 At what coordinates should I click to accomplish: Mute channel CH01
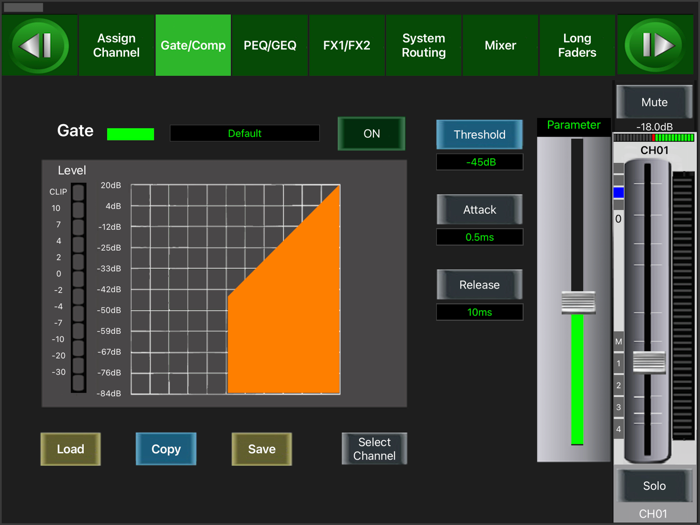point(654,102)
